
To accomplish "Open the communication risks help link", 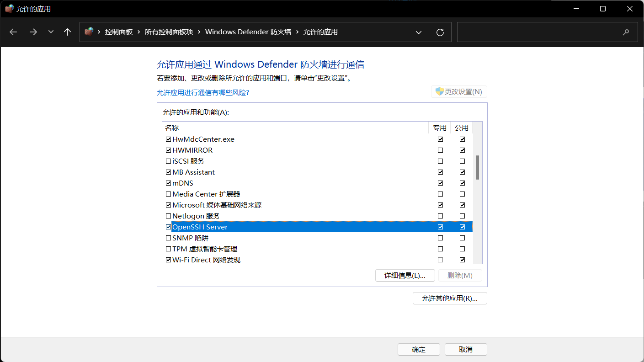I will (202, 92).
